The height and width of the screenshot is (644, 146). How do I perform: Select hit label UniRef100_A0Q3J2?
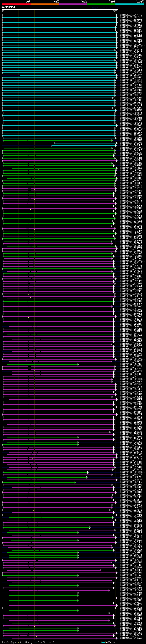tap(131, 203)
